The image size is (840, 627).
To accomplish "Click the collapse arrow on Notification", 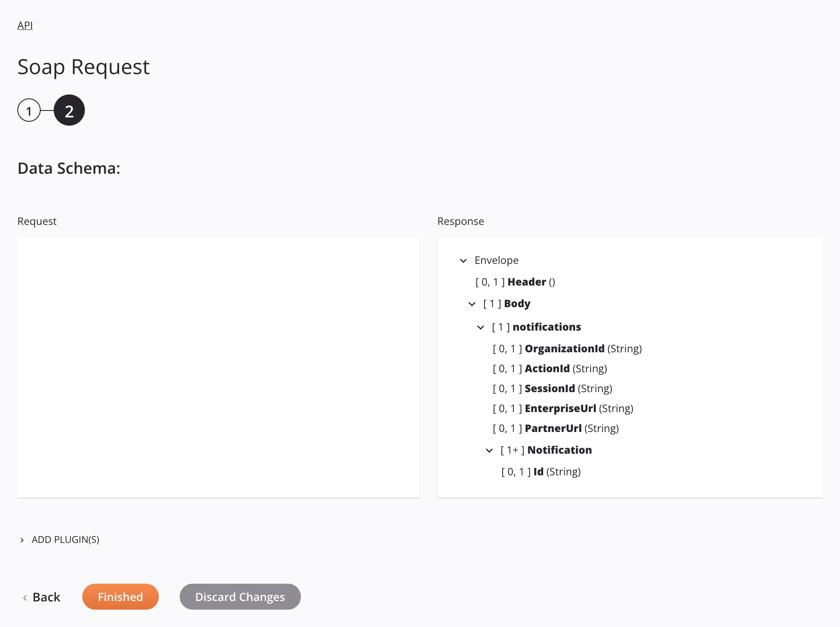I will pyautogui.click(x=489, y=451).
